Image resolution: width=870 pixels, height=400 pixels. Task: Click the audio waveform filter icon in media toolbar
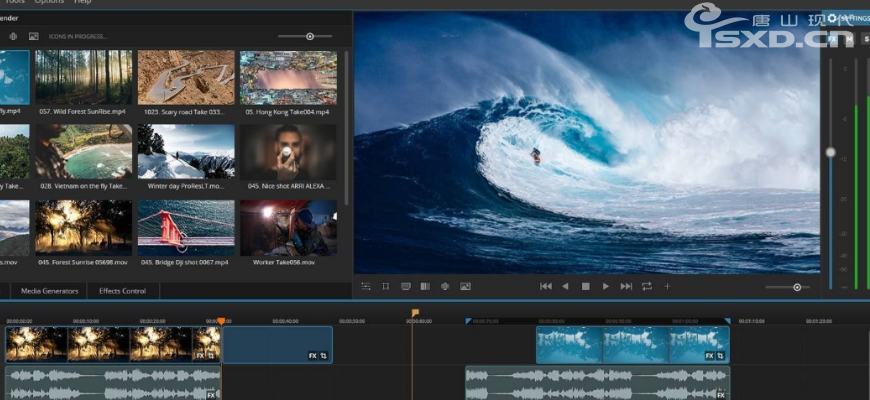pyautogui.click(x=13, y=37)
